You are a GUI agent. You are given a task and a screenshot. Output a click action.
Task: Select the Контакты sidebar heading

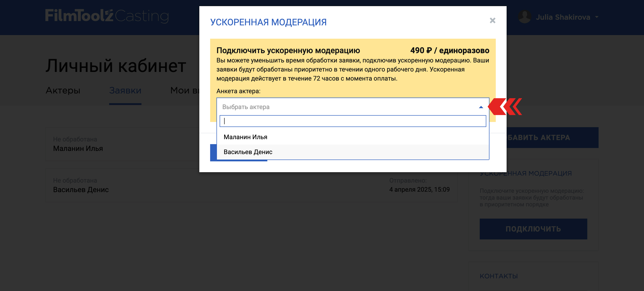tap(498, 276)
